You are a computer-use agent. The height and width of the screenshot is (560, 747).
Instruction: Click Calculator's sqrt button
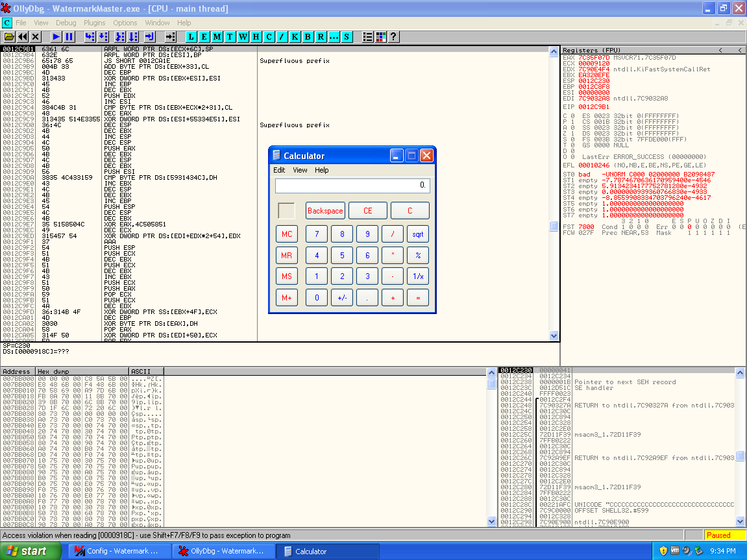(418, 234)
